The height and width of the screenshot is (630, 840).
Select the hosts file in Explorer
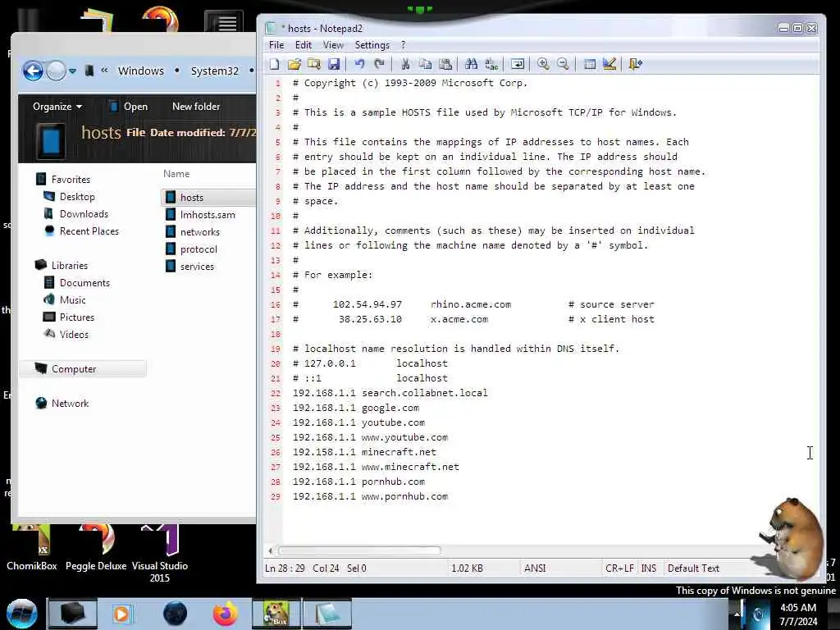coord(208,197)
